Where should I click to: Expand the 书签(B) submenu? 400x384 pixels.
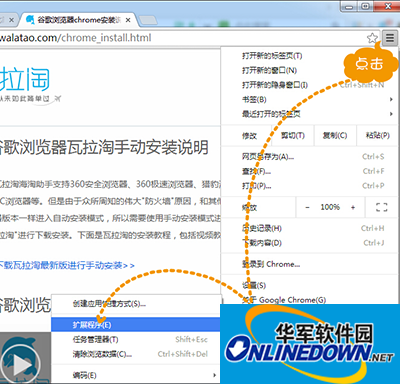click(309, 99)
